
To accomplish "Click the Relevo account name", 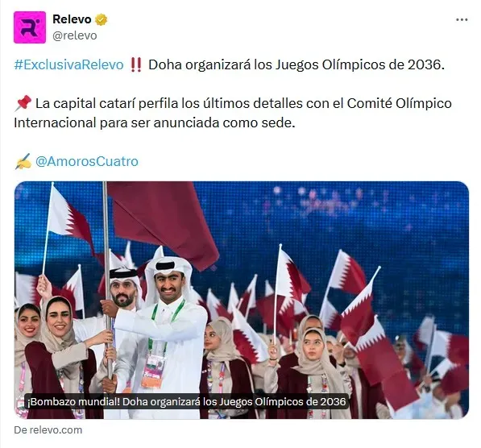I will pyautogui.click(x=72, y=19).
